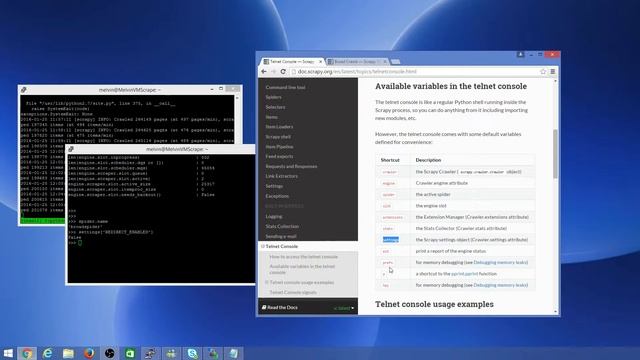Open Spiders in the docs sidebar

pyautogui.click(x=273, y=97)
